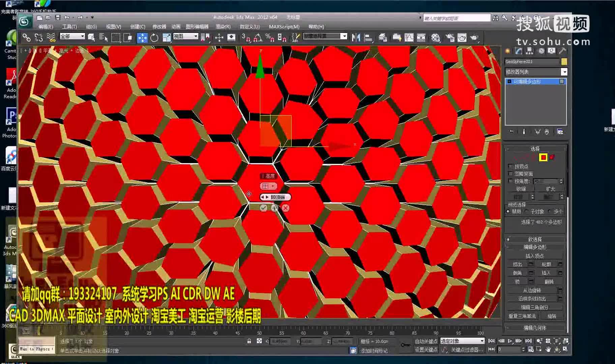Open the Curve Editor
The width and height of the screenshot is (615, 364).
pos(409,37)
